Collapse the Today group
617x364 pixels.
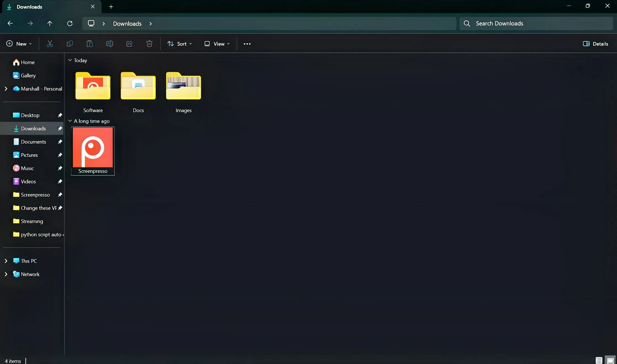point(70,60)
